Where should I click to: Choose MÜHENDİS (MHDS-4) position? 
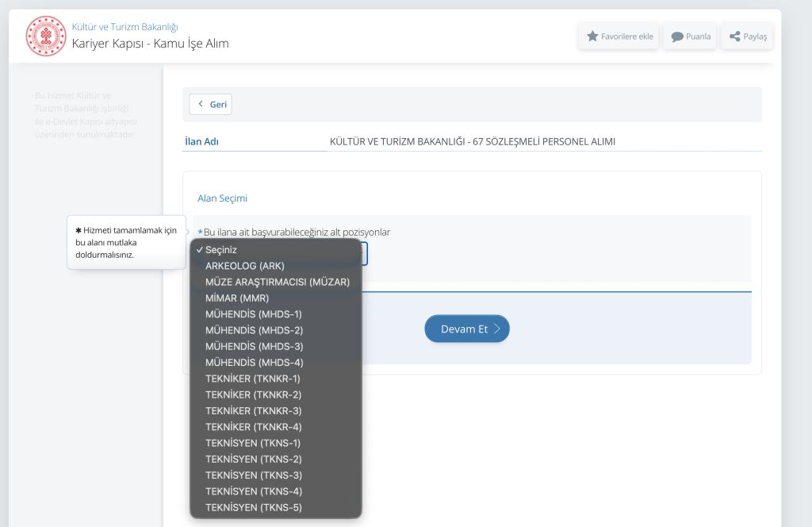276,362
